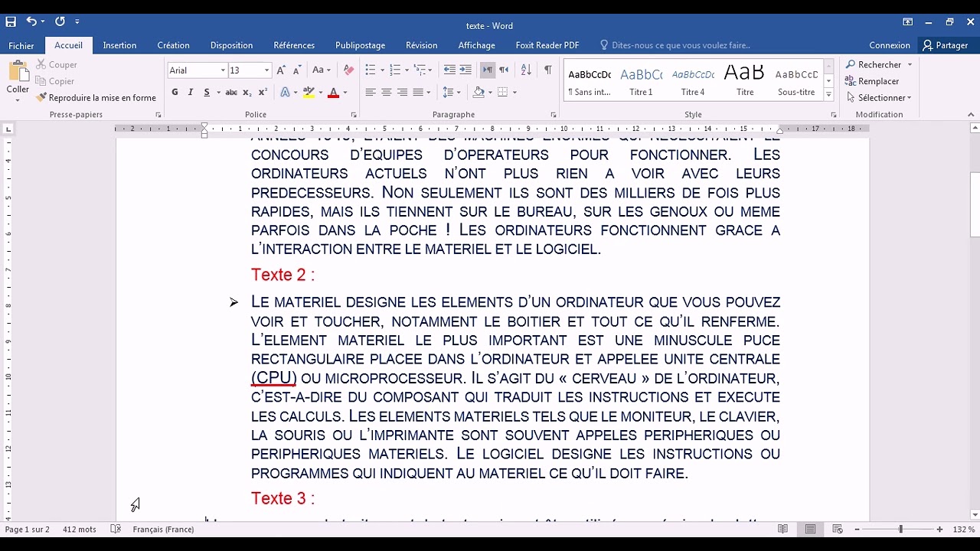Toggle underline formatting S
Viewport: 980px width, 551px height.
point(207,93)
